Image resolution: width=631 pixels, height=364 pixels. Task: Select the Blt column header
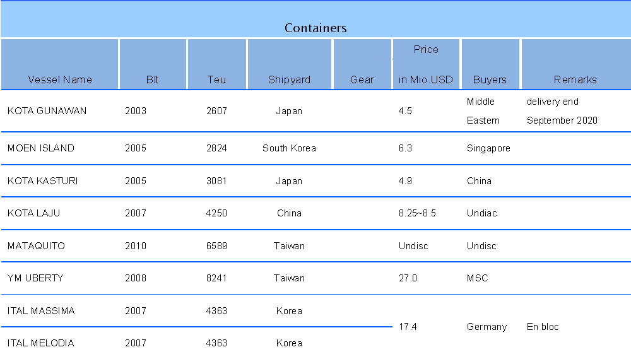(x=153, y=79)
